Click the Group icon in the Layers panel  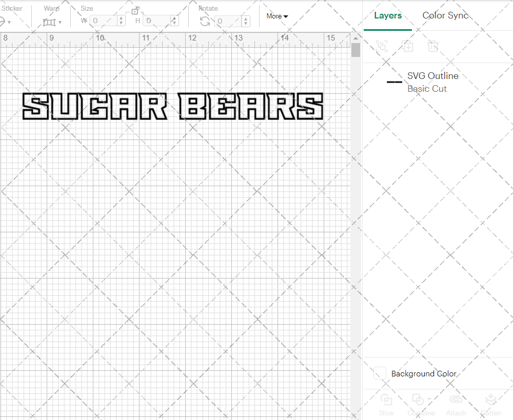coord(381,46)
